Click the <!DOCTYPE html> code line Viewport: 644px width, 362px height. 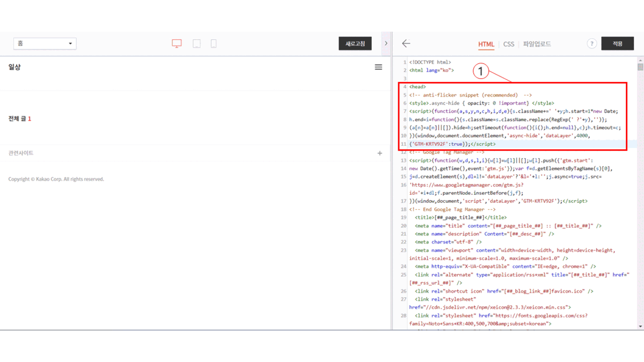point(430,62)
